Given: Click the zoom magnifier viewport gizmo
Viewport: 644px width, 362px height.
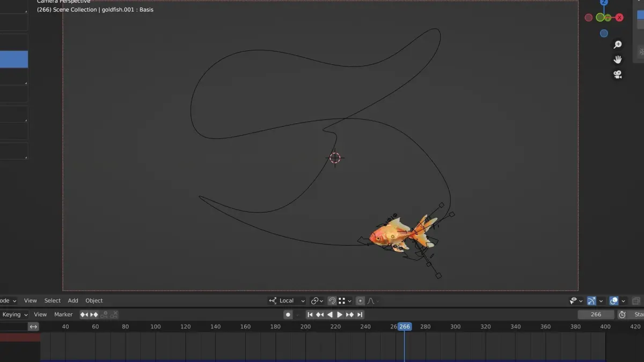Looking at the screenshot, I should pos(618,45).
